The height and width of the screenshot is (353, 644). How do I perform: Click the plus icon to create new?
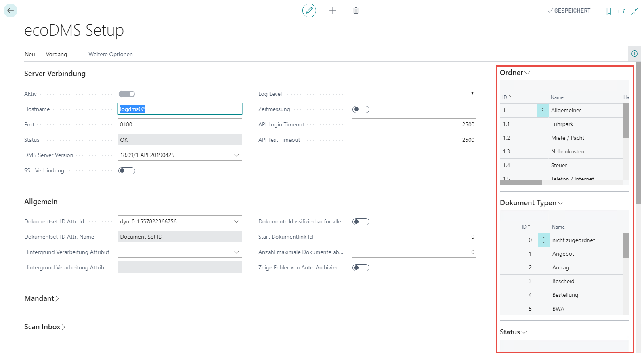[333, 11]
